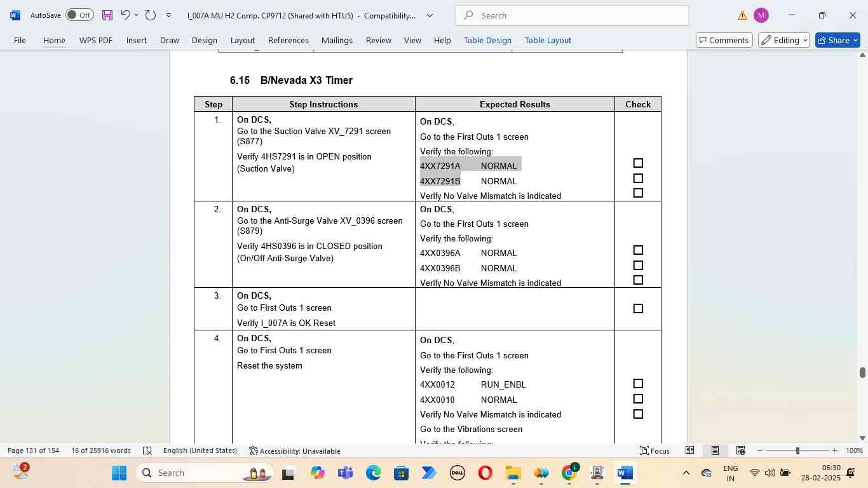Open the user account avatar M
Image resolution: width=868 pixels, height=488 pixels.
(x=761, y=15)
